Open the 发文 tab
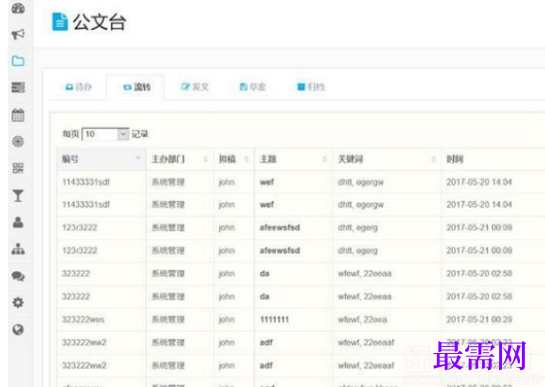Viewport: 545px width, 387px height. [195, 87]
